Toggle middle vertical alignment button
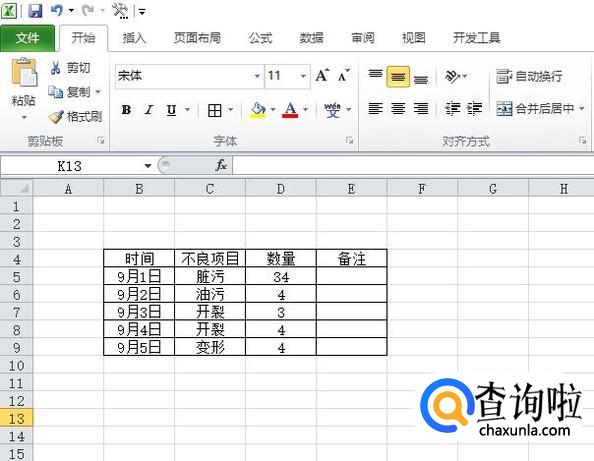The width and height of the screenshot is (594, 461). 398,77
